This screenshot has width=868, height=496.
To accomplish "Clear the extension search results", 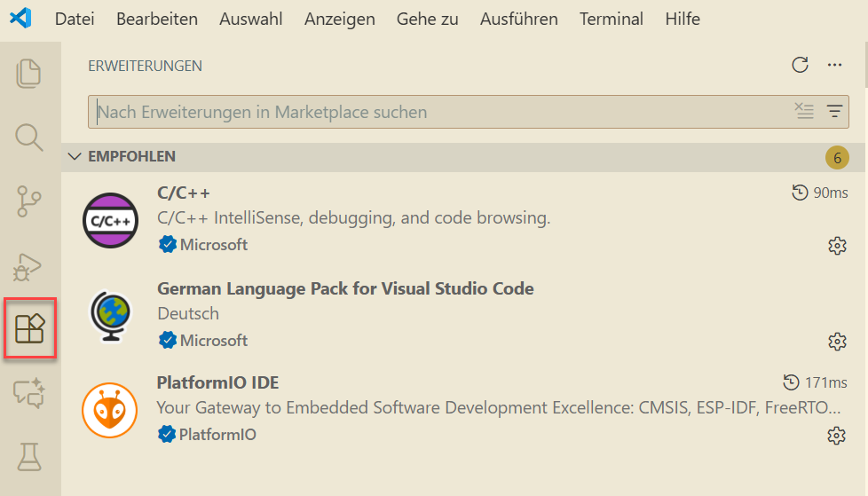I will tap(804, 112).
